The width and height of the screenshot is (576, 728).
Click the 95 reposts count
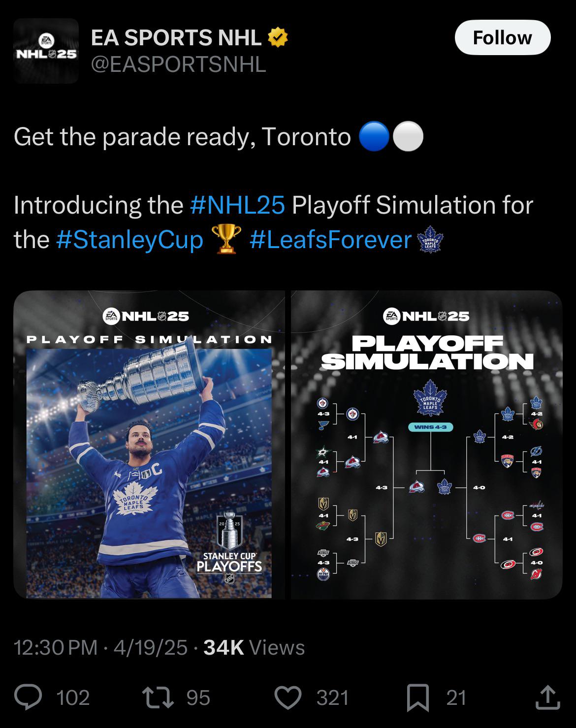tap(198, 698)
